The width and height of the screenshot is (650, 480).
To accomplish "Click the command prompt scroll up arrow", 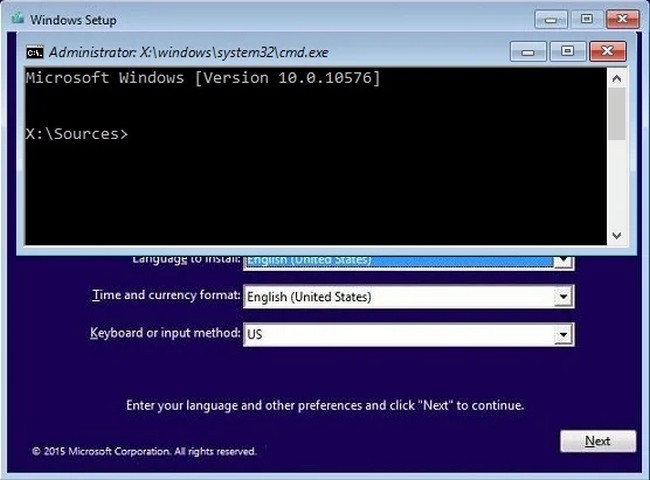I will [617, 76].
